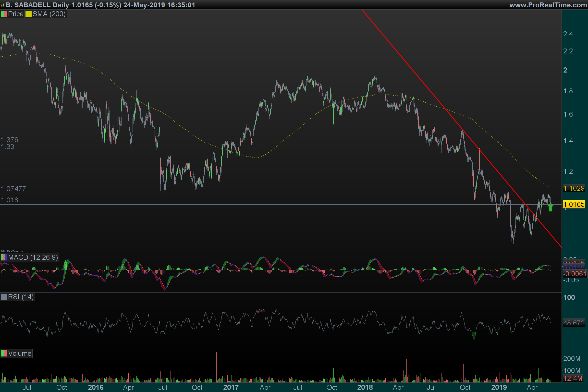Click the Volume legend color icon
The height and width of the screenshot is (392, 588).
[x=4, y=354]
